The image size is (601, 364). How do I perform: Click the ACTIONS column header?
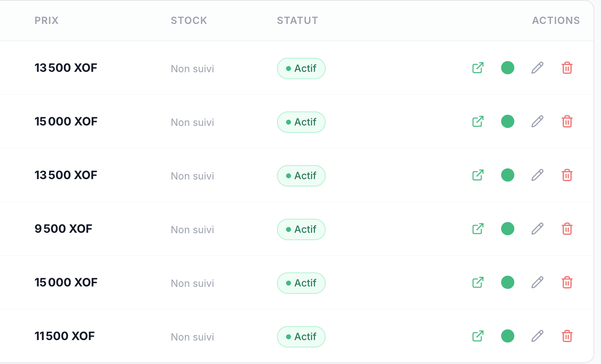click(556, 21)
